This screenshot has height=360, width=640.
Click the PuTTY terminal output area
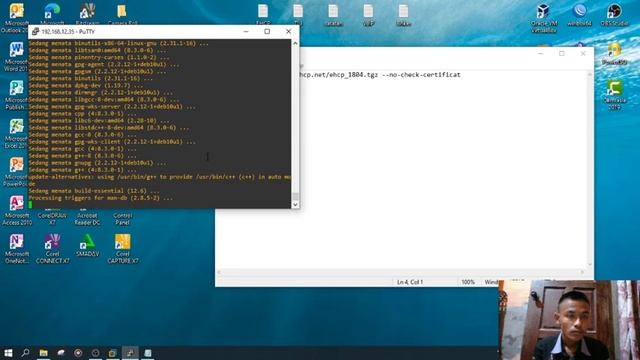pos(160,124)
